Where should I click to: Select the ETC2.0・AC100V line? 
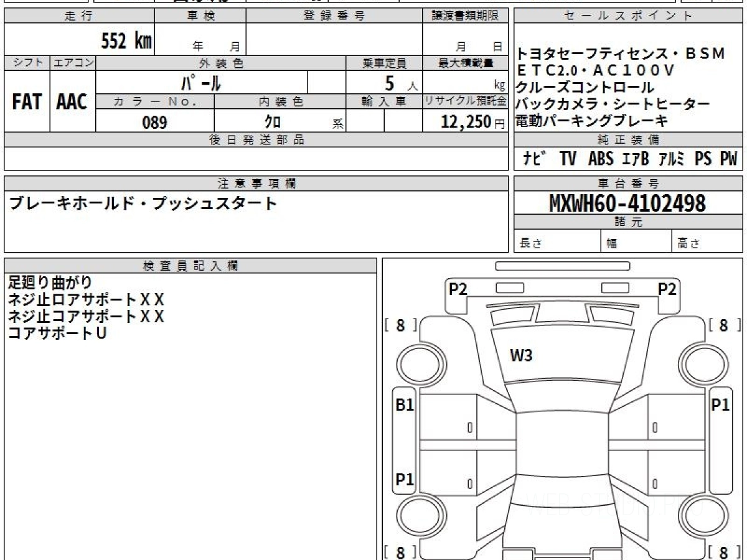596,70
